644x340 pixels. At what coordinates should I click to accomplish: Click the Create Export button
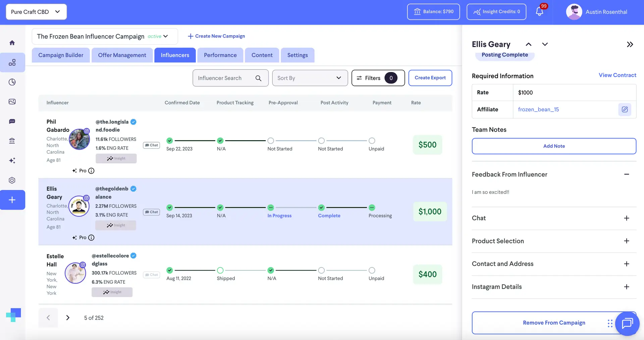click(430, 78)
